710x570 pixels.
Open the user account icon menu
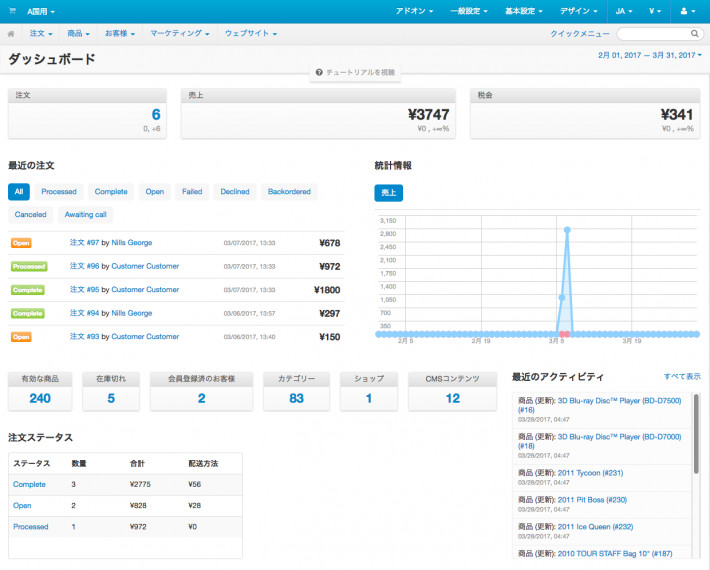point(687,10)
